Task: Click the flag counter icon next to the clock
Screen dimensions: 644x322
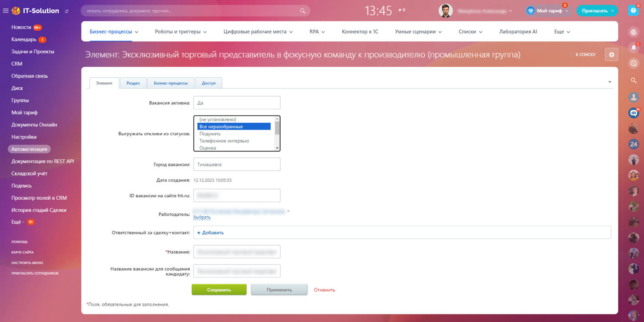Action: click(402, 10)
